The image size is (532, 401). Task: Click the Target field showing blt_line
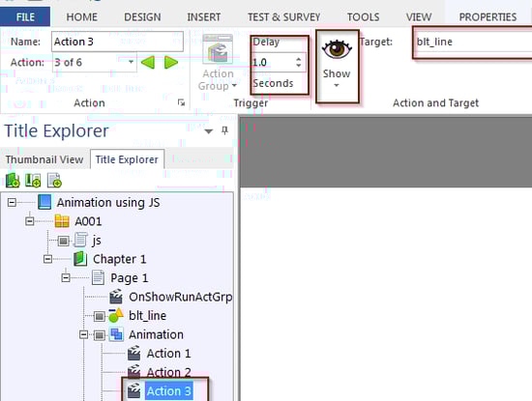pos(473,42)
